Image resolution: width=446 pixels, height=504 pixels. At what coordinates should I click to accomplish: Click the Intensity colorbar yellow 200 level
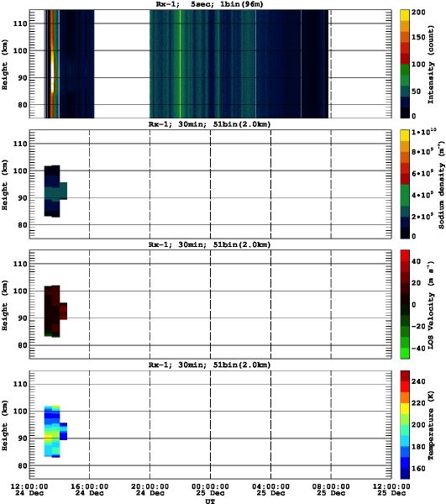(x=405, y=15)
